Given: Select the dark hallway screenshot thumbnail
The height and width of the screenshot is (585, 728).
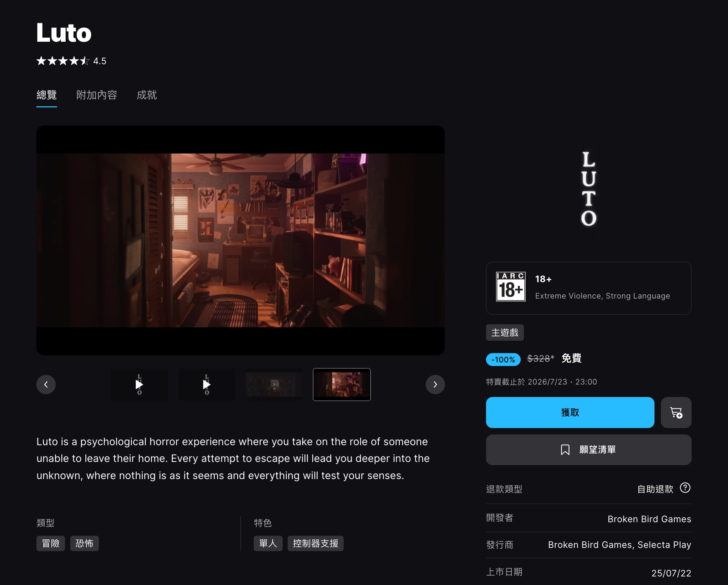Looking at the screenshot, I should pos(274,384).
